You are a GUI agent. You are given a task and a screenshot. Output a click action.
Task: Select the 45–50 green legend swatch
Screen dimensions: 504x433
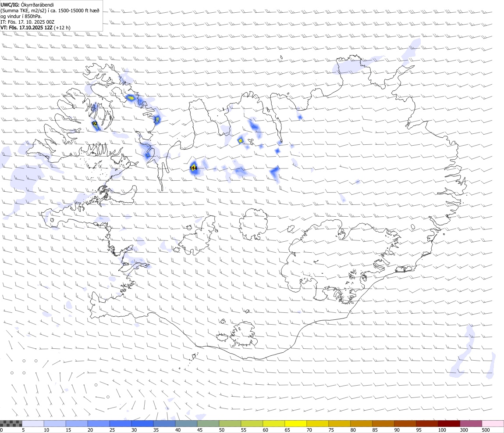(x=208, y=423)
